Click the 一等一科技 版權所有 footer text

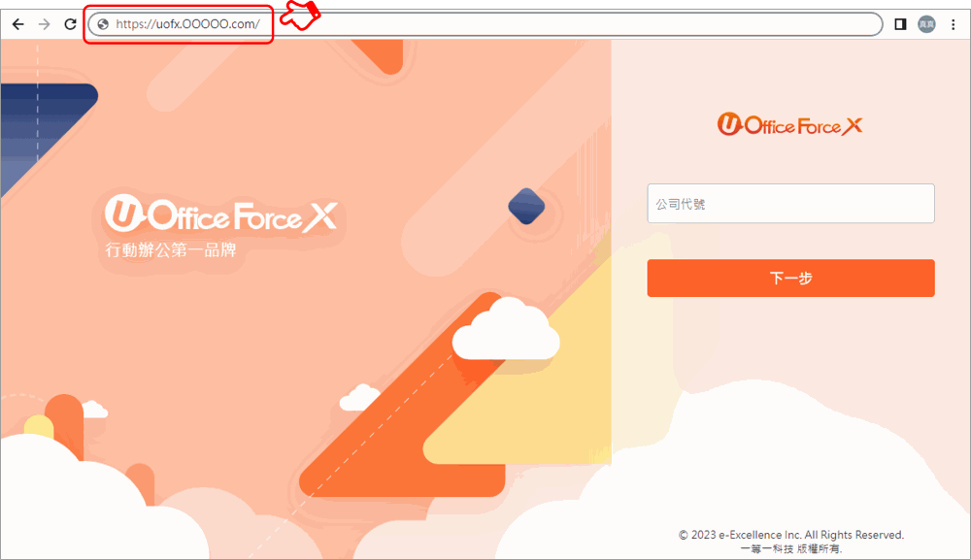(x=791, y=549)
